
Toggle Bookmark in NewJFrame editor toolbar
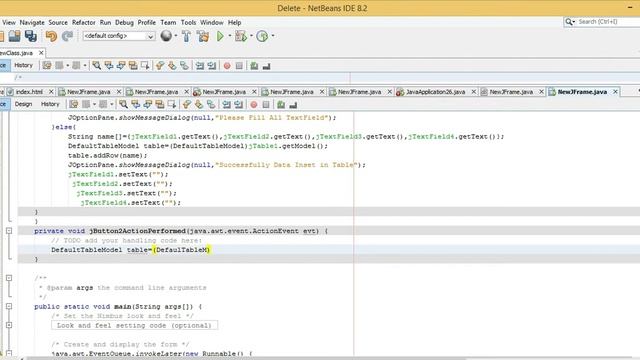coord(211,104)
